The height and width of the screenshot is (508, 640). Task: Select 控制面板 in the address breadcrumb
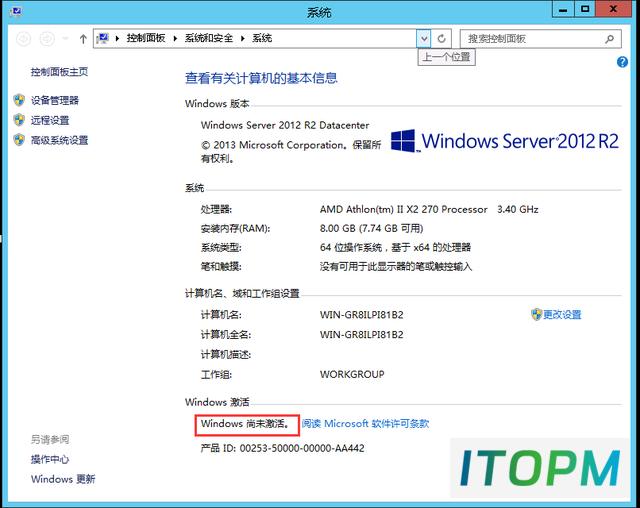(x=146, y=38)
